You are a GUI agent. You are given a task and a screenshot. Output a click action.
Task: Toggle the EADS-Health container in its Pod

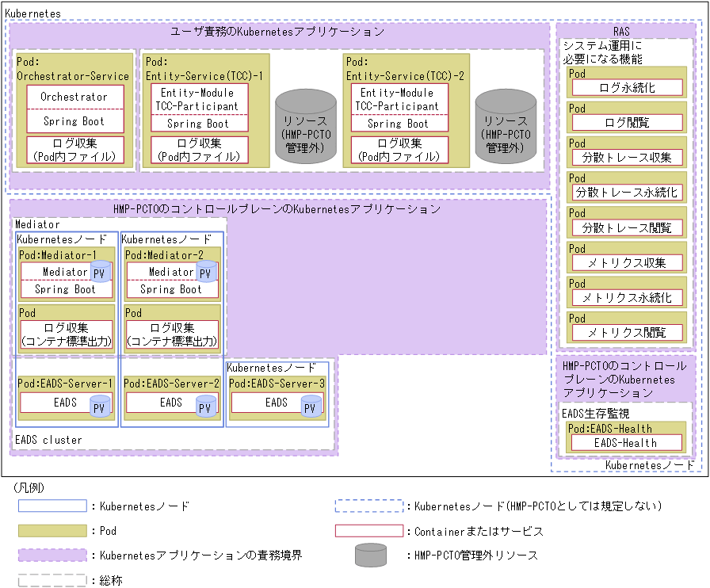(x=627, y=444)
